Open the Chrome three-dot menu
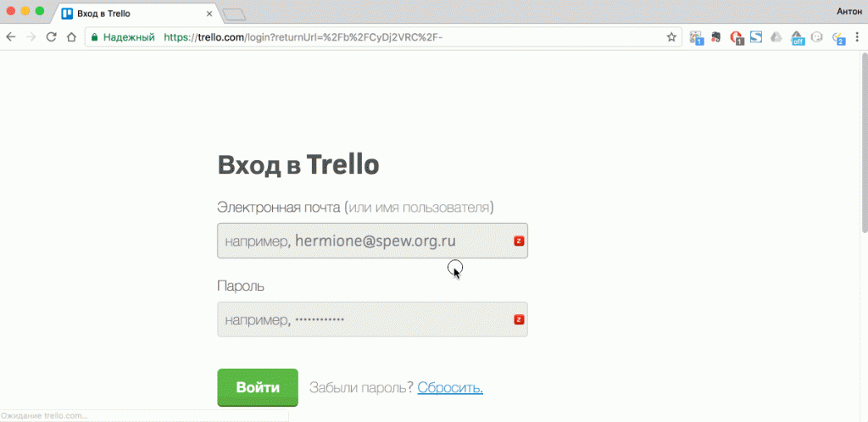The image size is (868, 422). (857, 37)
